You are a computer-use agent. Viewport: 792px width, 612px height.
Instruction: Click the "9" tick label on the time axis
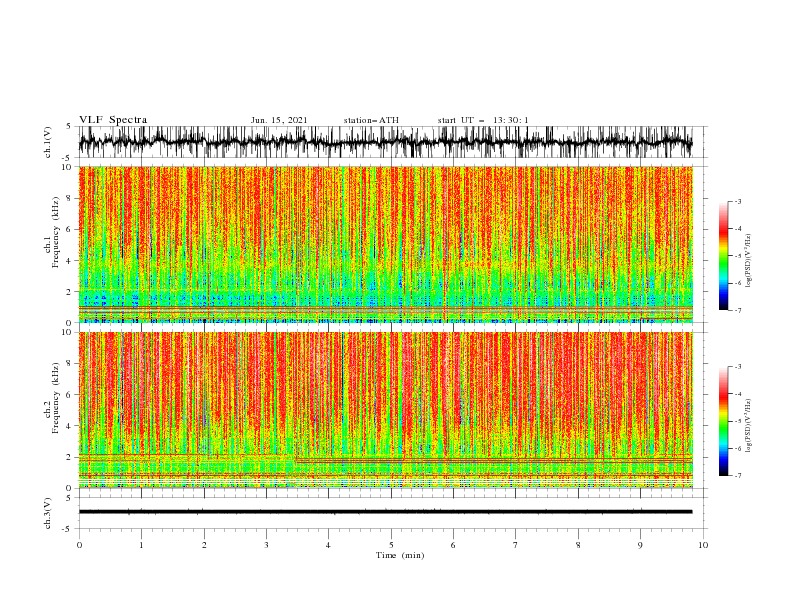click(x=640, y=545)
